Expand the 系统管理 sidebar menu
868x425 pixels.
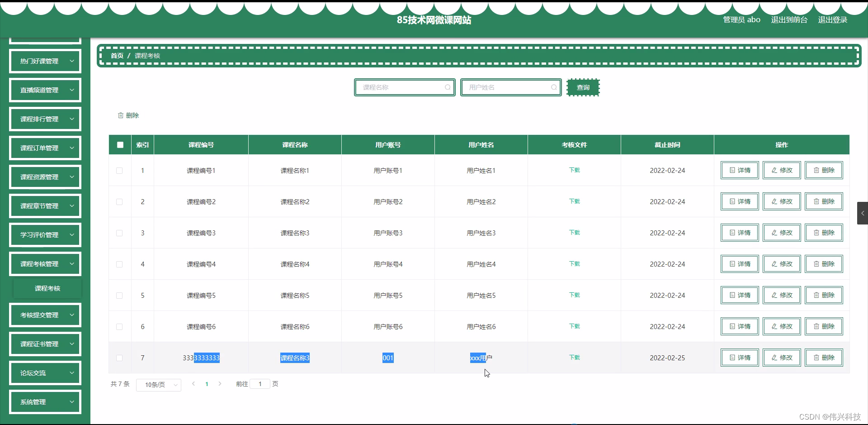(x=45, y=401)
